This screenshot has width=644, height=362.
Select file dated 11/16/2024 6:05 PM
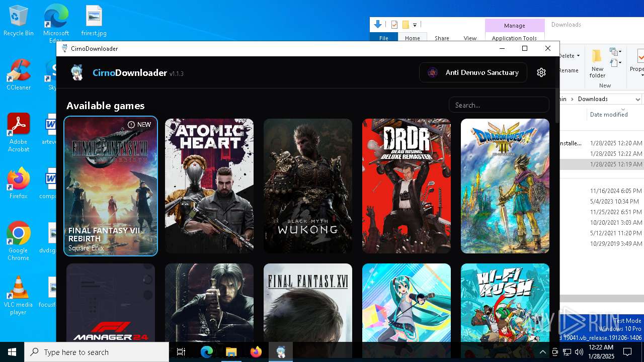tap(602, 191)
